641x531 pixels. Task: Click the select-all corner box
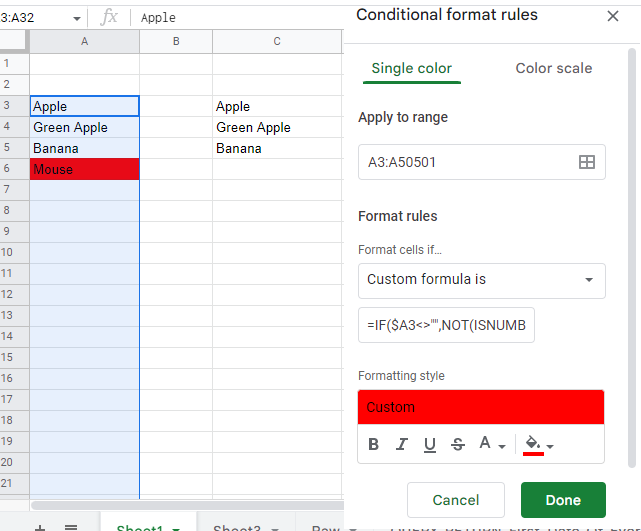coord(14,41)
